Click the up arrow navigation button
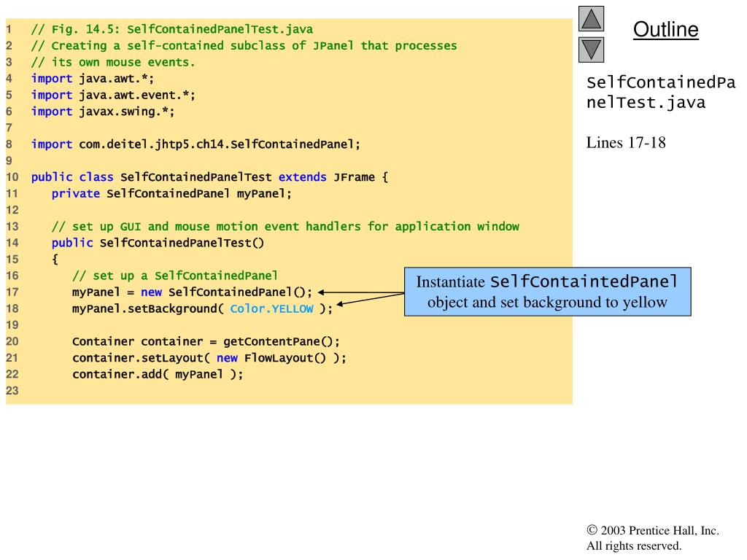Screen dimensions: 747x560 pyautogui.click(x=591, y=18)
